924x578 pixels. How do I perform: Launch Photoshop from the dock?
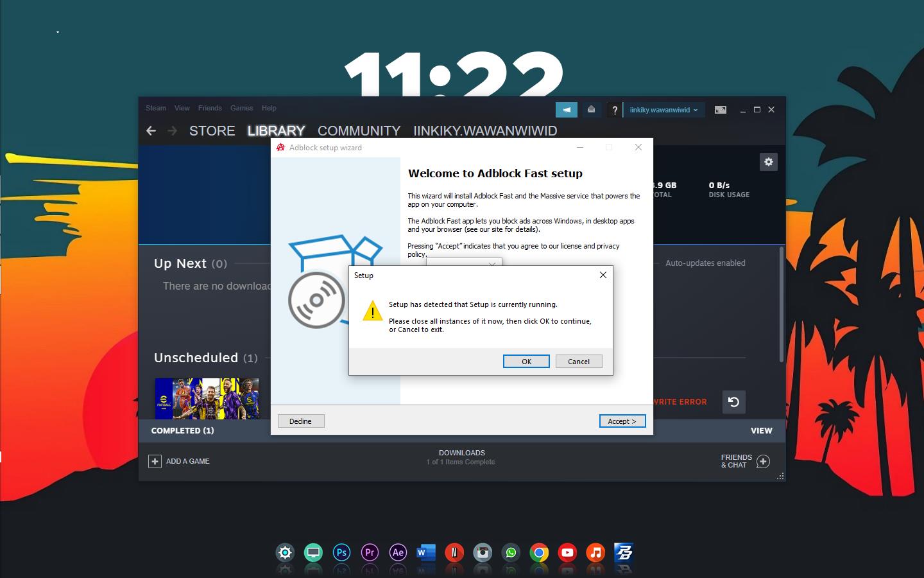(341, 552)
